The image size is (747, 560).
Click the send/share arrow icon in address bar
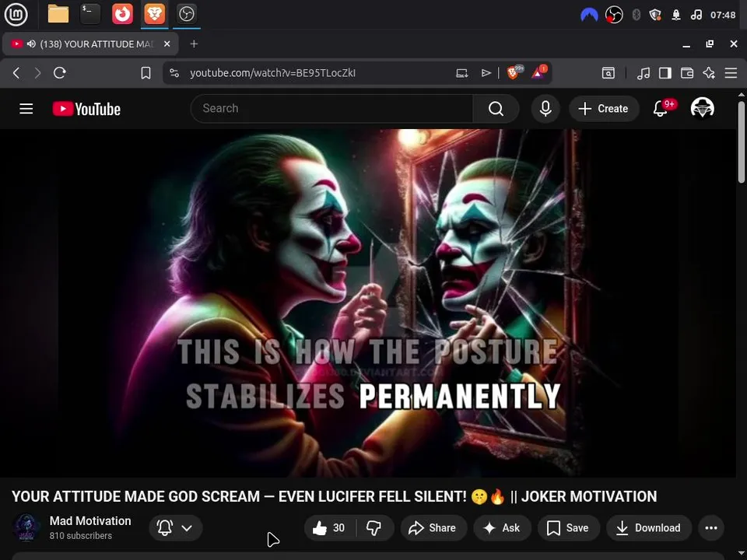tap(486, 73)
